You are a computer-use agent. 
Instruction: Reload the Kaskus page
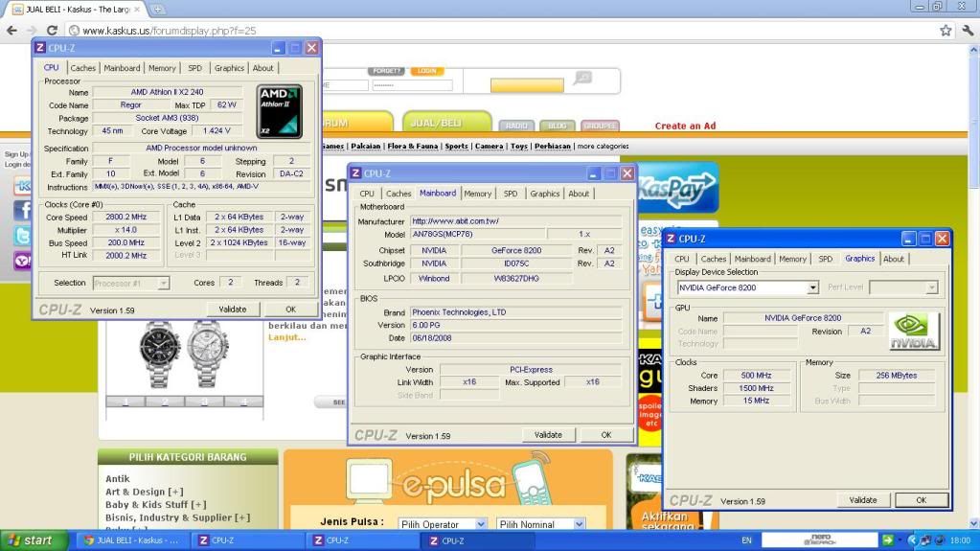coord(52,30)
